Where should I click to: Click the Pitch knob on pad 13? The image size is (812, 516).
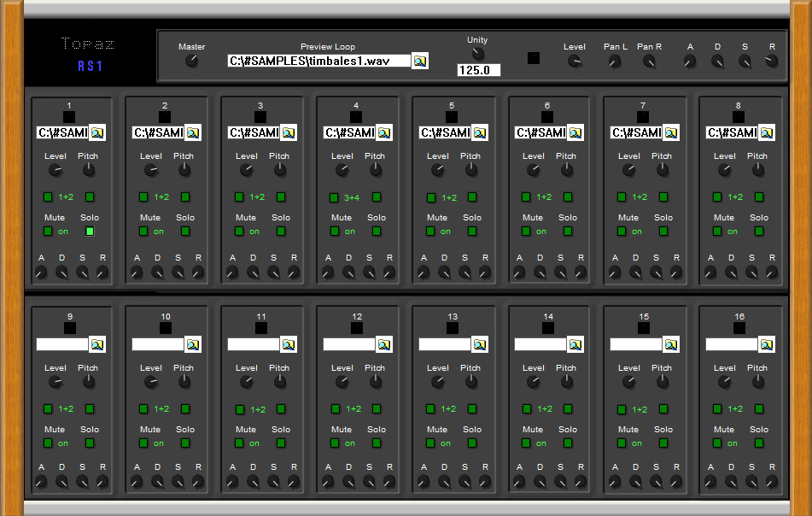470,382
